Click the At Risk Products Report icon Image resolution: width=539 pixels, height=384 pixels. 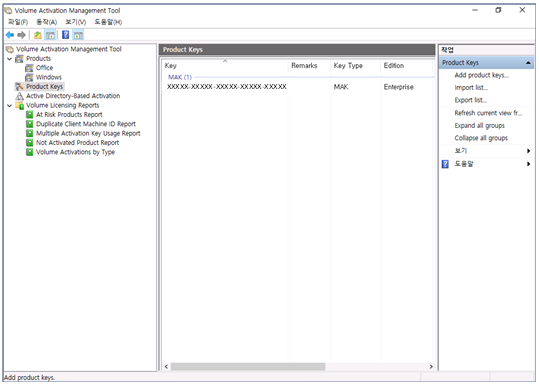(x=30, y=114)
